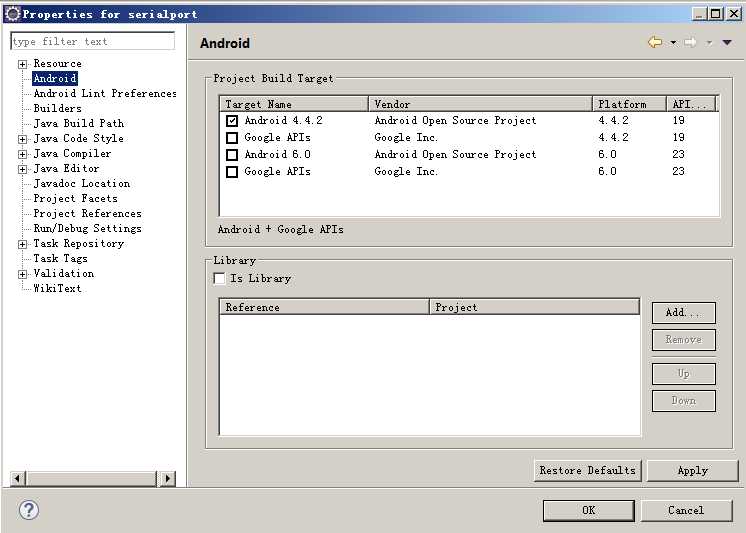Click the Down button
The width and height of the screenshot is (746, 533).
click(684, 401)
